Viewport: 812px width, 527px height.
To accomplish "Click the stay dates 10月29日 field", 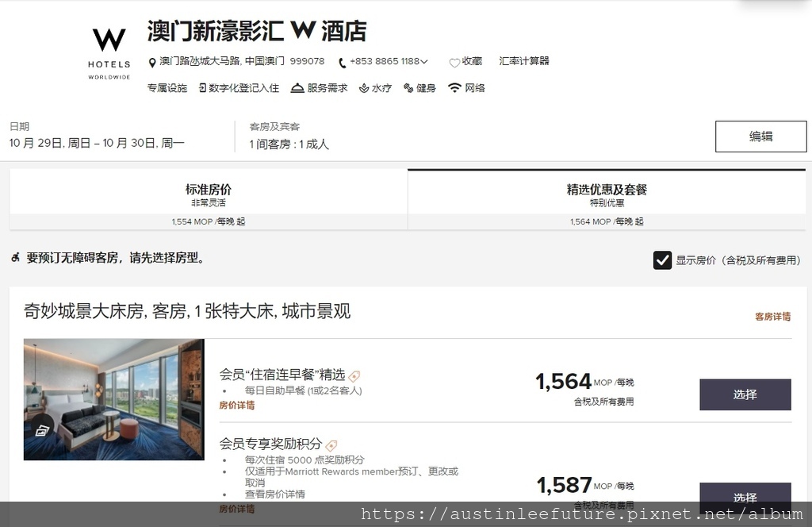I will pyautogui.click(x=97, y=143).
